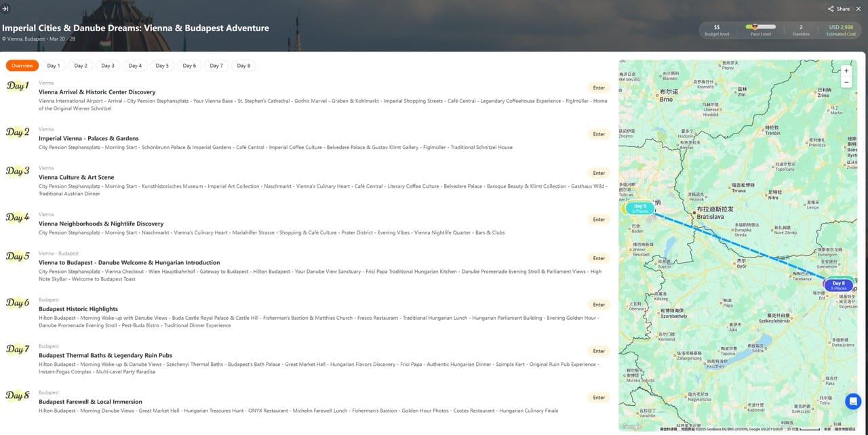Click the Budapest Historic Highlights title
Image resolution: width=868 pixels, height=435 pixels.
pos(78,309)
